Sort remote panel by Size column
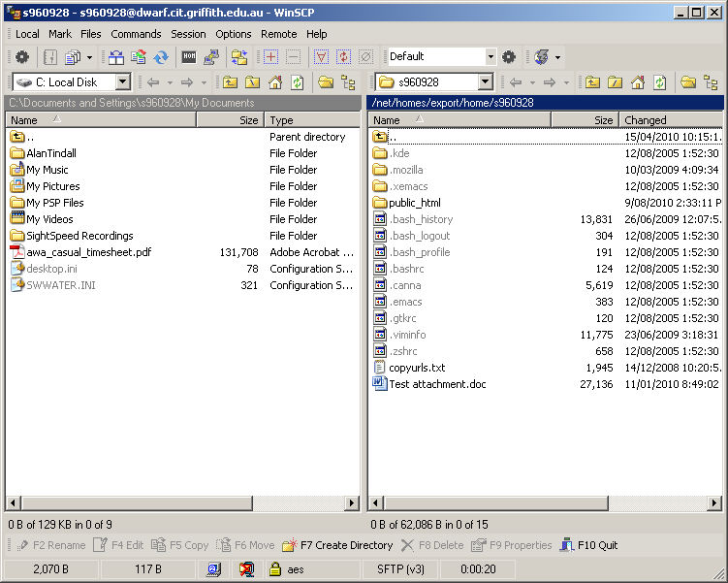 click(x=585, y=120)
